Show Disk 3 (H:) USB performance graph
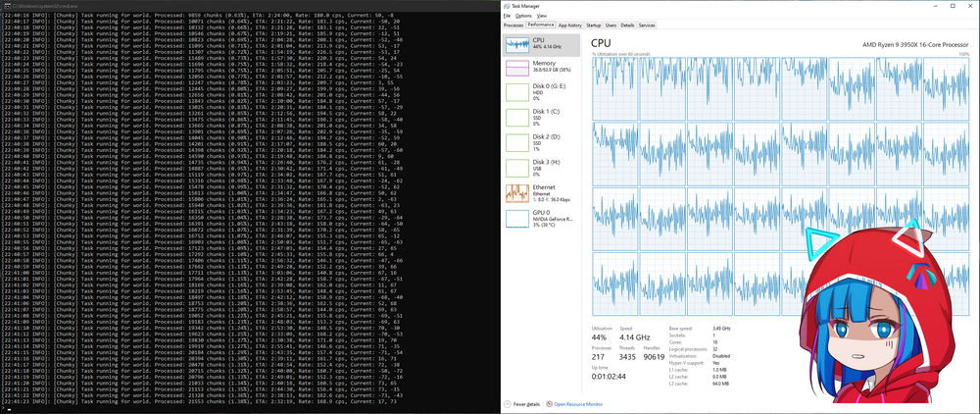Viewport: 980px width, 414px height. click(x=542, y=168)
